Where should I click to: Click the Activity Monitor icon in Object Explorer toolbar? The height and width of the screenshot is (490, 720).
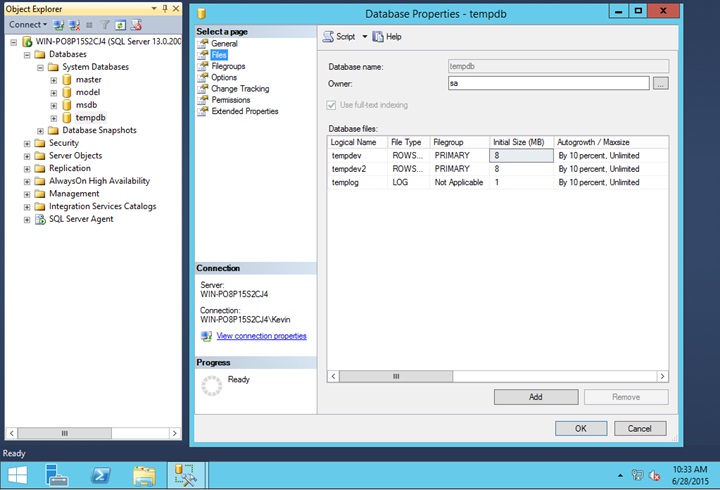click(136, 25)
